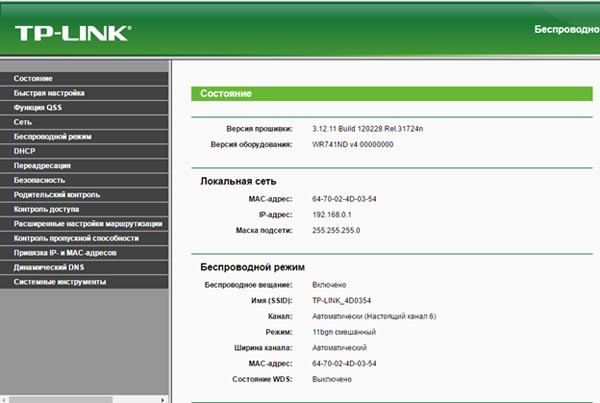Click channel width value Автоматический

(x=339, y=348)
